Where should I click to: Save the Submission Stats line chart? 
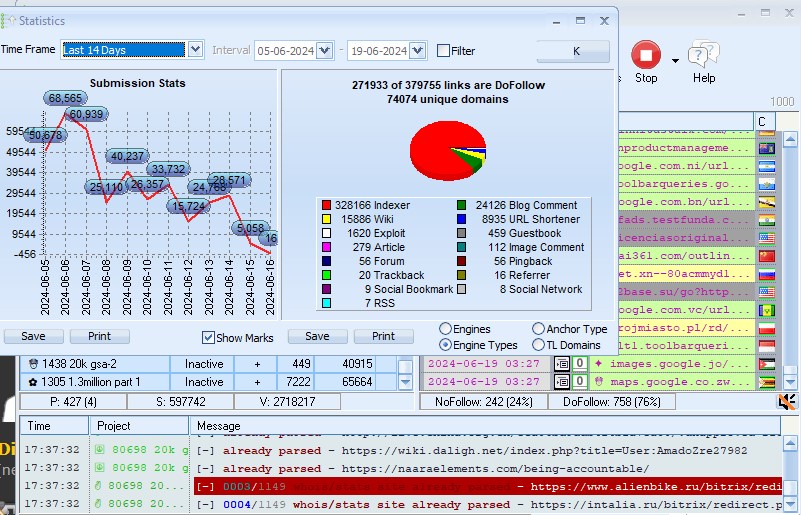tap(33, 336)
